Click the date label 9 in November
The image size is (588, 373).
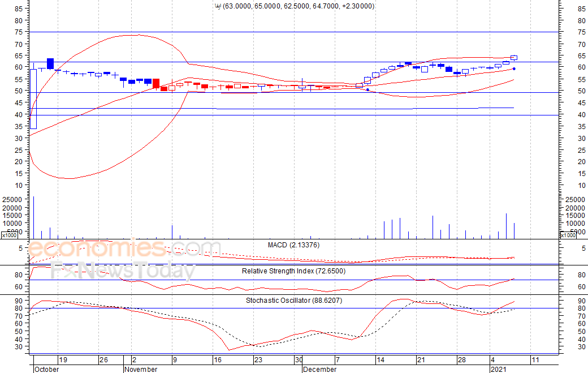click(x=175, y=360)
